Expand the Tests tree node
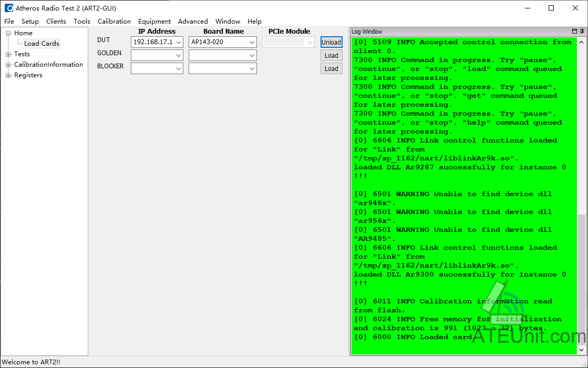Screen dimensions: 588x368 (8, 54)
